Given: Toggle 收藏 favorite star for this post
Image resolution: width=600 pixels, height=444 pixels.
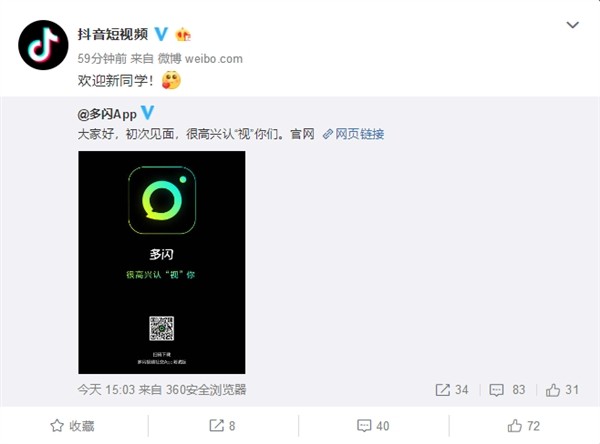Looking at the screenshot, I should click(72, 426).
